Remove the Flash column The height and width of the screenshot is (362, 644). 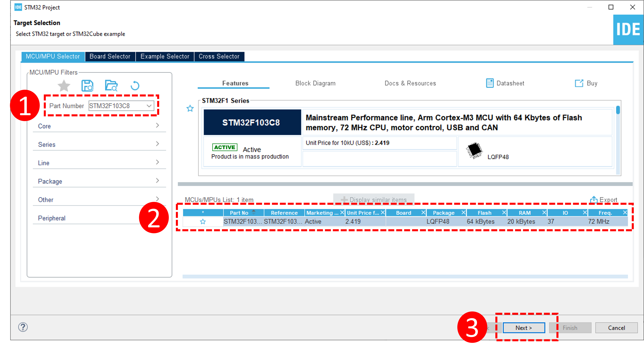pos(504,213)
